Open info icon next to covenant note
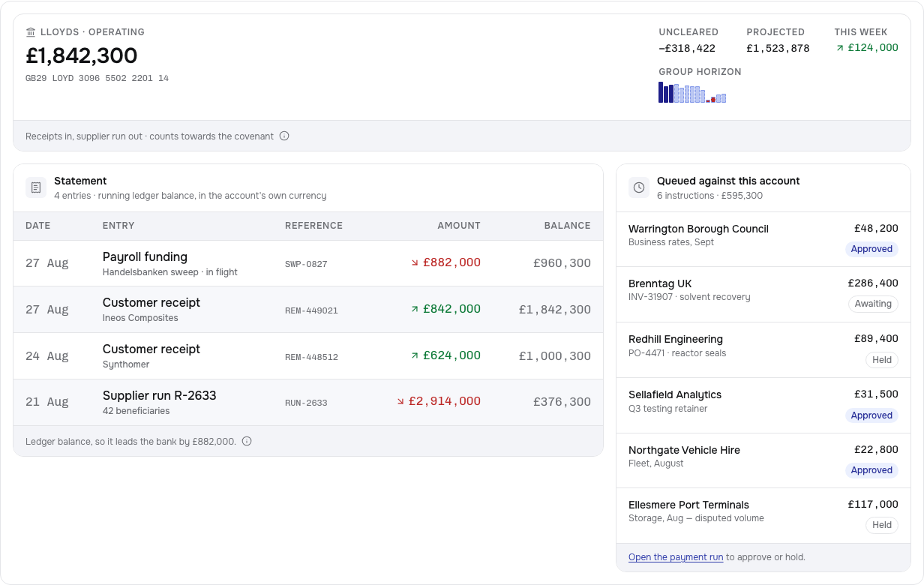 (284, 136)
